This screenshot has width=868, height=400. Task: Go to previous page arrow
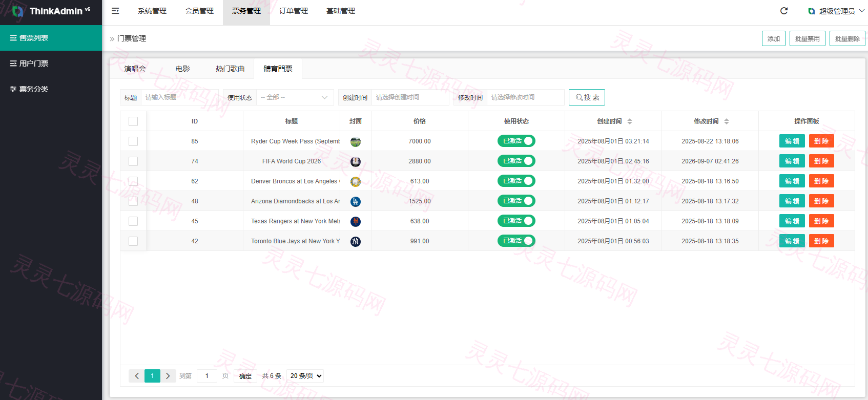point(136,376)
